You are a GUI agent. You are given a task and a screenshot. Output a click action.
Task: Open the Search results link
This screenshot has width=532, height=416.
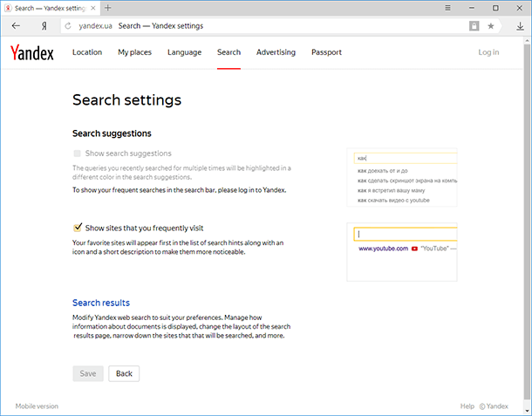[x=101, y=303]
